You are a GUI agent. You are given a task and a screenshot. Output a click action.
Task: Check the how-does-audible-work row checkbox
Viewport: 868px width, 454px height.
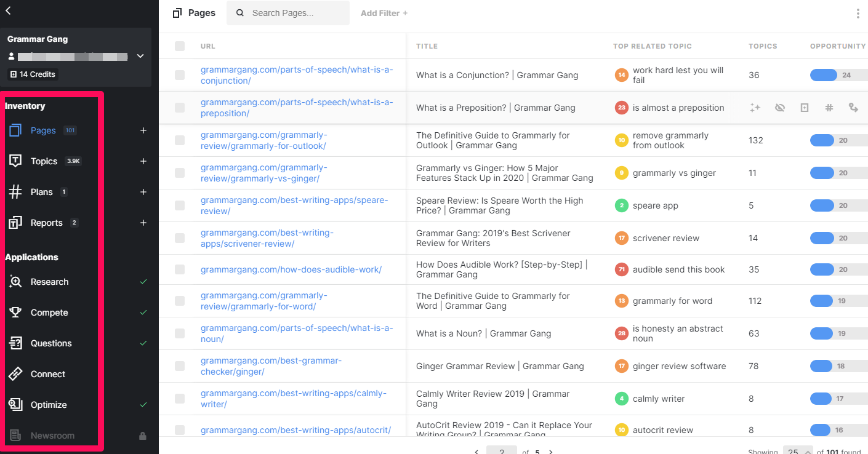point(180,269)
